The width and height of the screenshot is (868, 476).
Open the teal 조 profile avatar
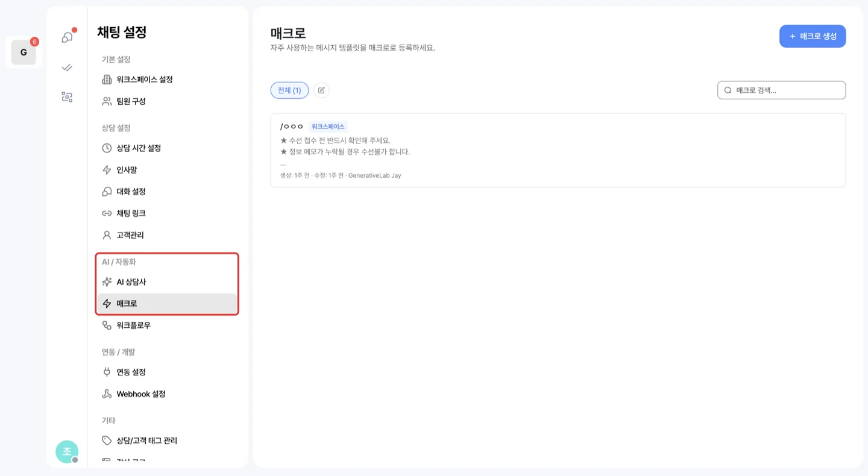click(67, 452)
